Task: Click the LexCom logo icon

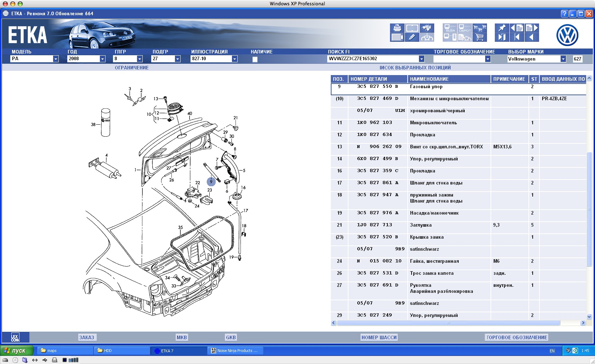Action: tap(15, 337)
